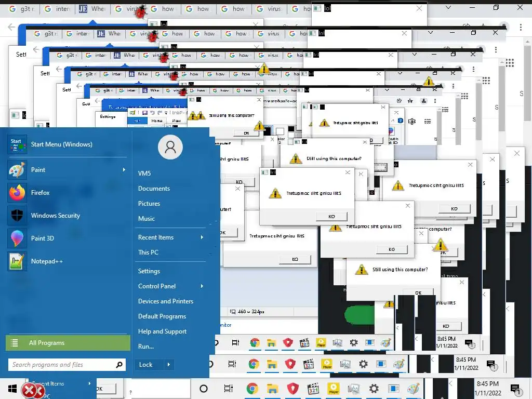Screen dimensions: 532x399
Task: Open the VM5 user folder link
Action: [144, 174]
